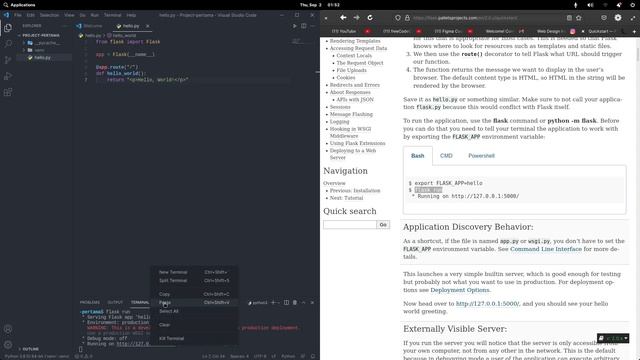Screen dimensions: 640x360
Task: Open the browser settings gear icon
Action: pyautogui.click(x=618, y=18)
